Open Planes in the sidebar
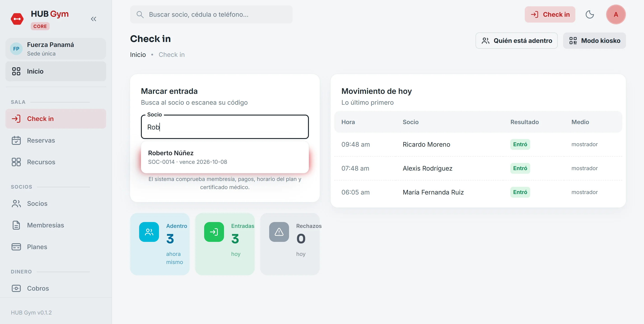644x324 pixels. [56, 247]
